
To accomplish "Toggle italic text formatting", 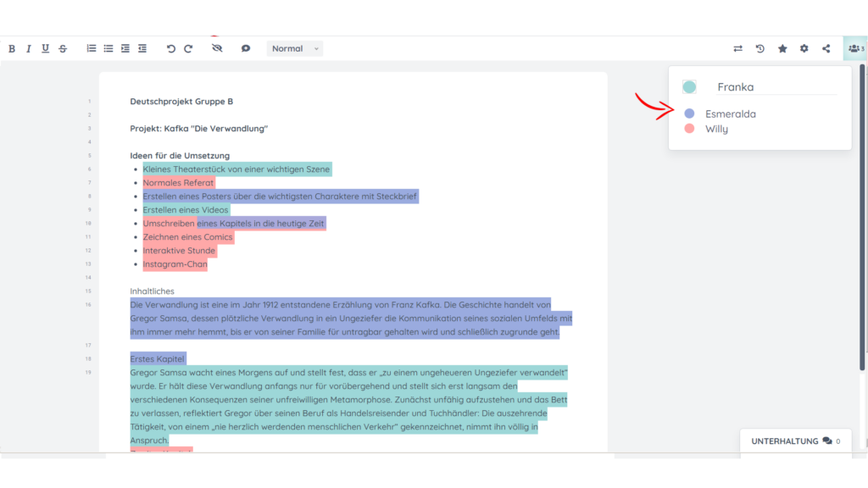I will pos(29,48).
